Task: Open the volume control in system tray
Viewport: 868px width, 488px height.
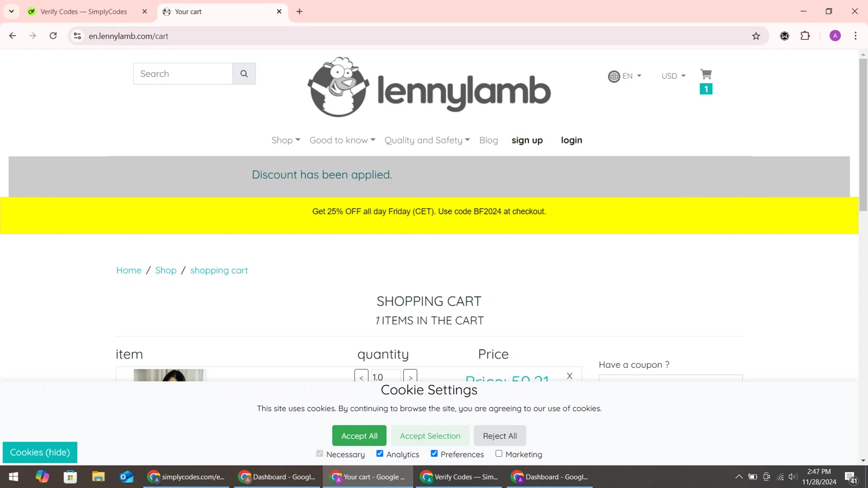Action: pyautogui.click(x=793, y=477)
